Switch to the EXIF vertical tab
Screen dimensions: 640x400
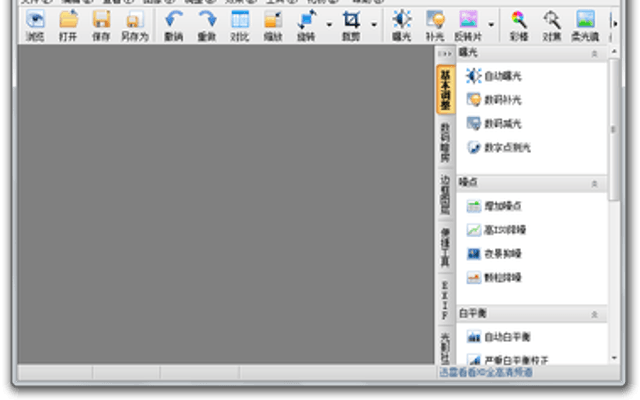[x=445, y=300]
